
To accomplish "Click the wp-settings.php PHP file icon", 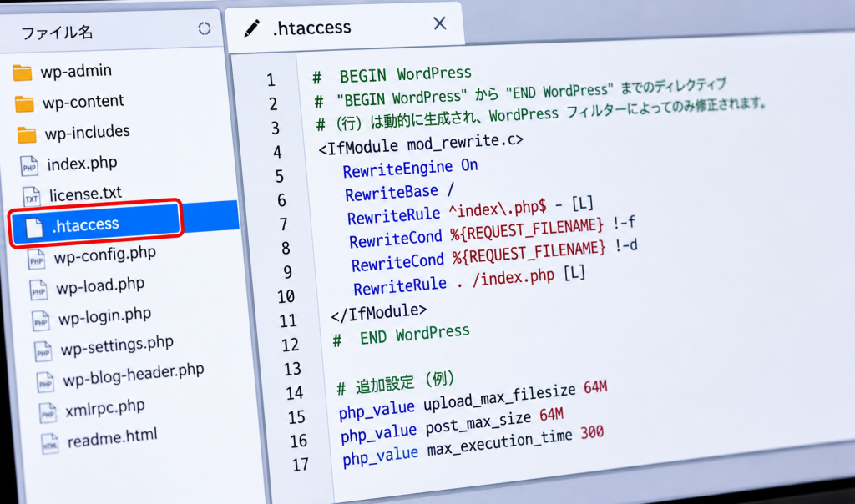I will [43, 351].
